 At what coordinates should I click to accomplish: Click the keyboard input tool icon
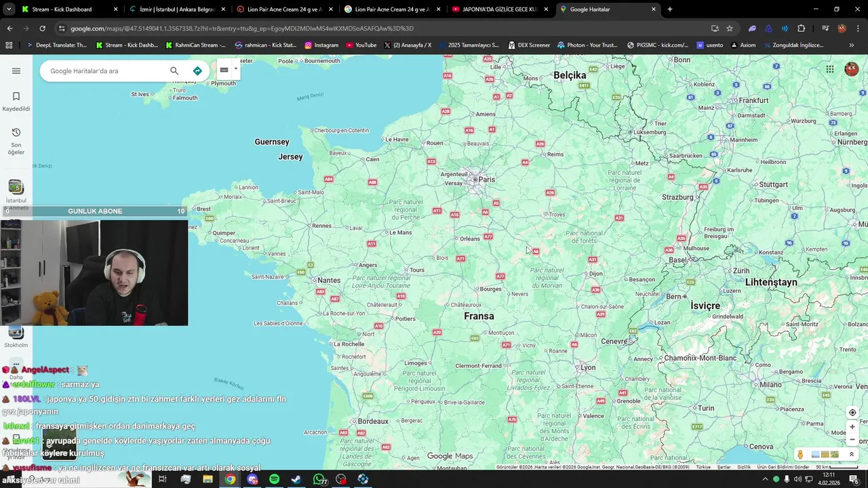coord(224,70)
